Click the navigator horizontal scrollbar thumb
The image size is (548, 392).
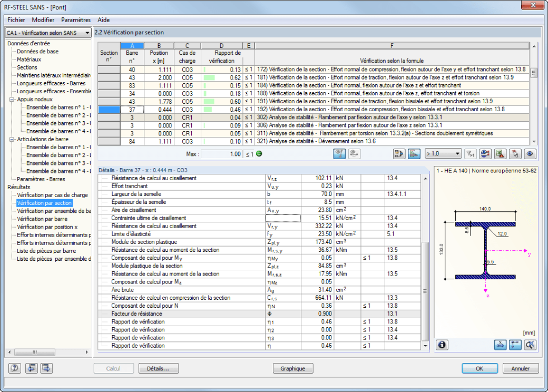(34, 352)
